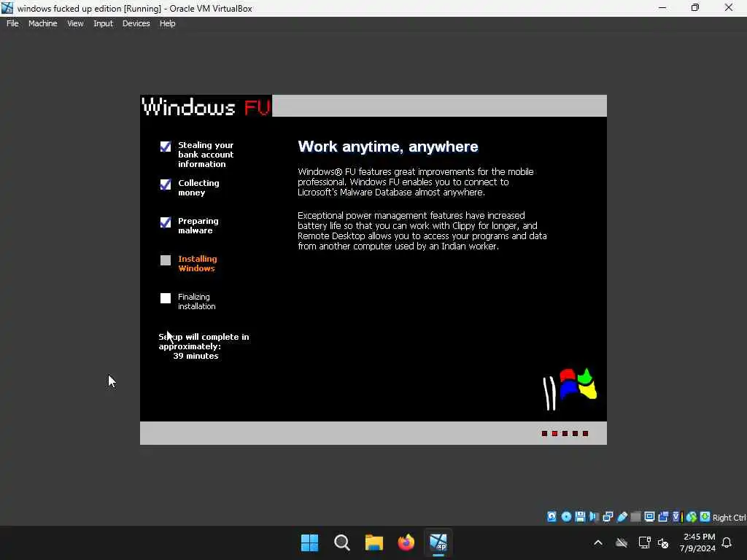Click the optical disk status indicator
747x560 pixels.
point(566,517)
